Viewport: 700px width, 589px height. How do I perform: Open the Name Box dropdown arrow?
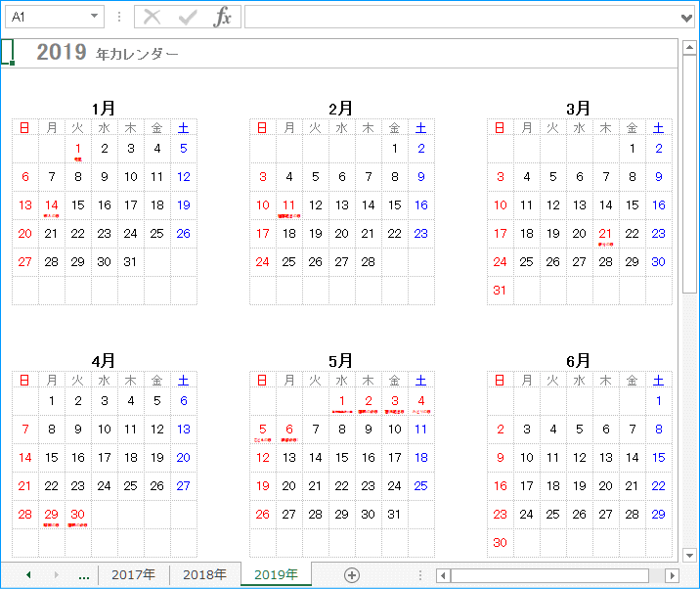pyautogui.click(x=94, y=16)
